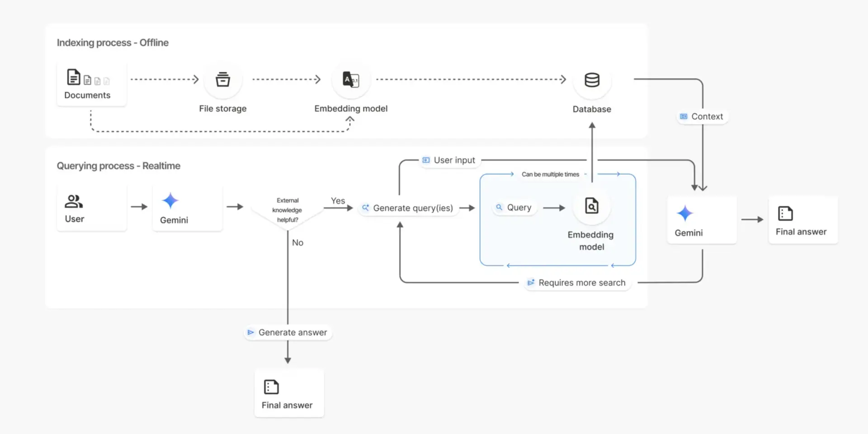Viewport: 868px width, 434px height.
Task: Select the File storage icon
Action: 222,79
